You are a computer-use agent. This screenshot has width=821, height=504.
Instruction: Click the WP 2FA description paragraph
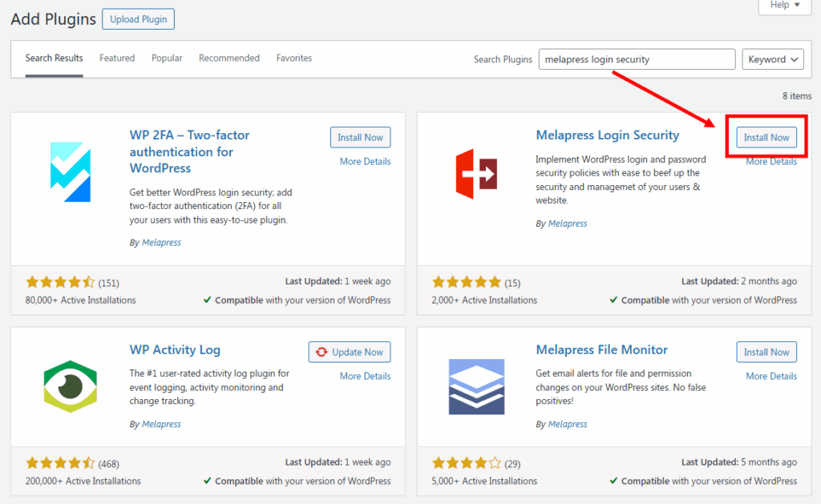coord(211,206)
